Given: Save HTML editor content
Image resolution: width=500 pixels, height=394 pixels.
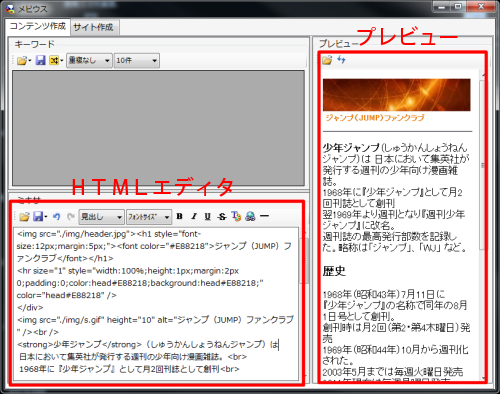Looking at the screenshot, I should [38, 217].
